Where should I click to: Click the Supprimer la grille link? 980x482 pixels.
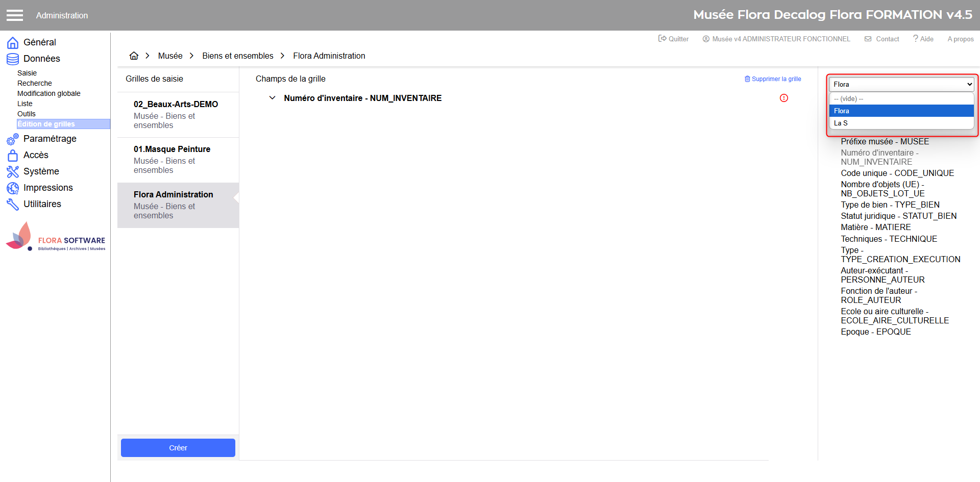pyautogui.click(x=776, y=79)
